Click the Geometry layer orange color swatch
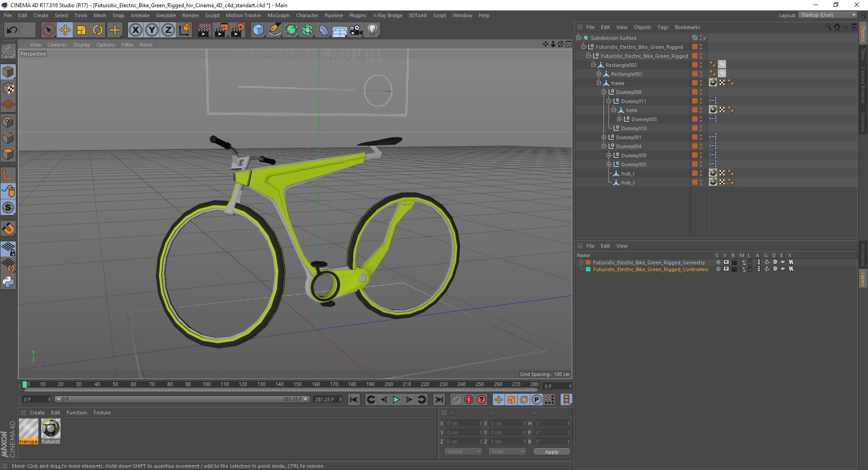868x470 pixels. pyautogui.click(x=588, y=262)
